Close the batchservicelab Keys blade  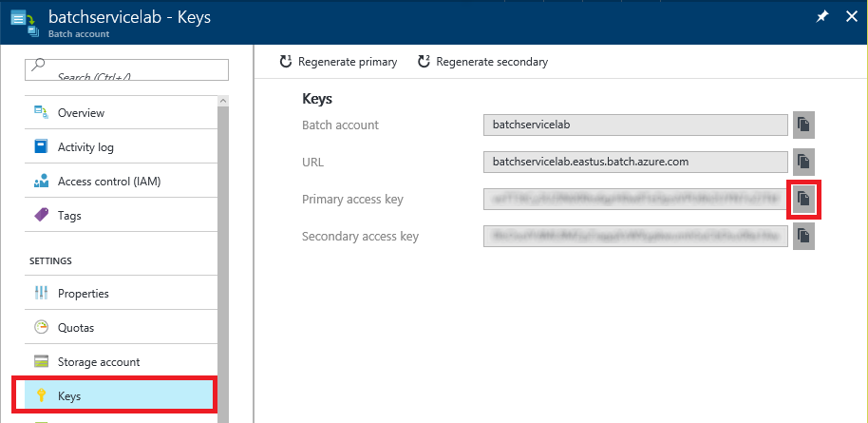(852, 17)
